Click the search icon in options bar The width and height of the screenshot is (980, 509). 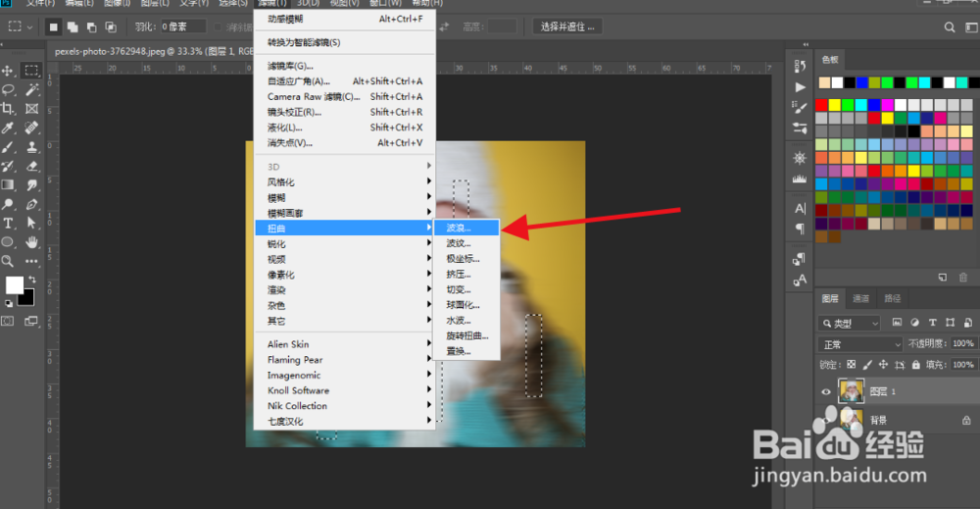[x=950, y=26]
